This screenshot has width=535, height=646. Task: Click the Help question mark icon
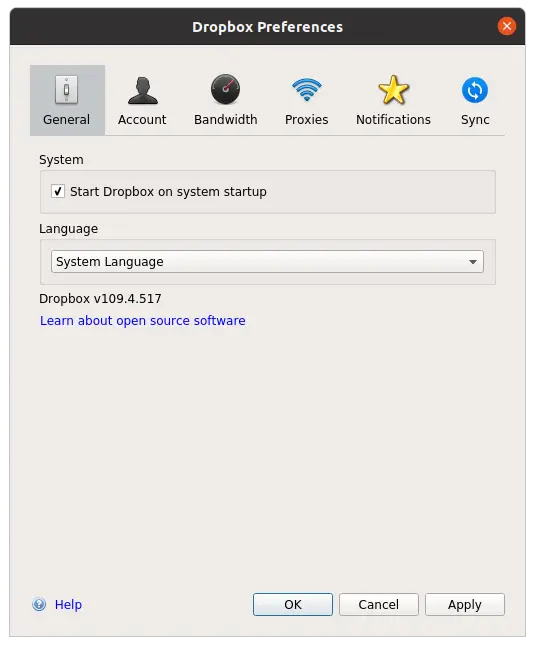tap(39, 604)
